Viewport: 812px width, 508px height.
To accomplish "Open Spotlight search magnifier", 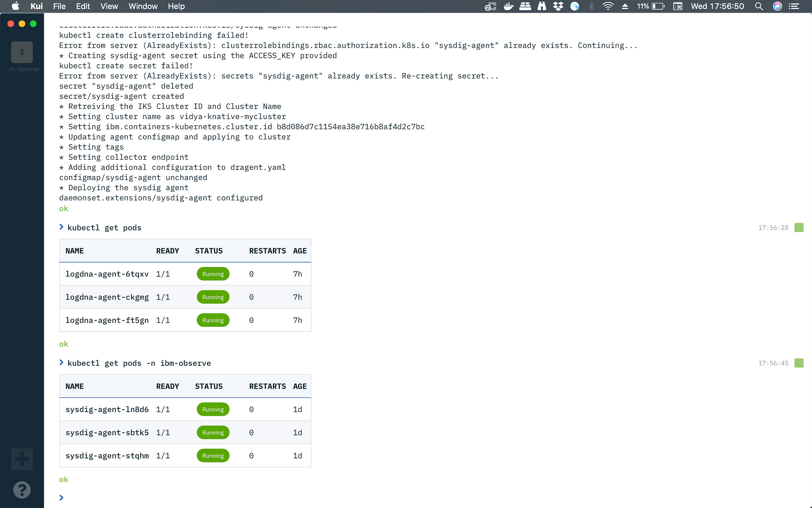I will click(x=759, y=6).
